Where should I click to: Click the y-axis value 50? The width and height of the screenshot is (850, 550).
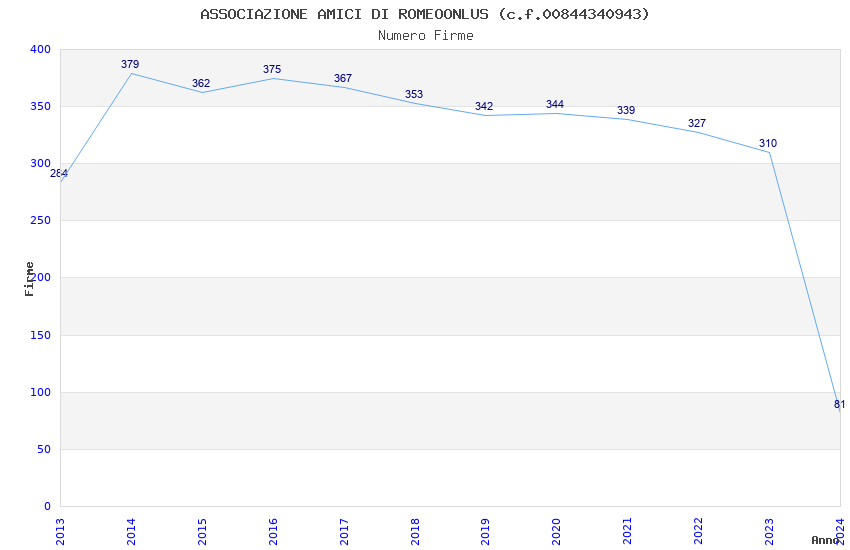(44, 449)
